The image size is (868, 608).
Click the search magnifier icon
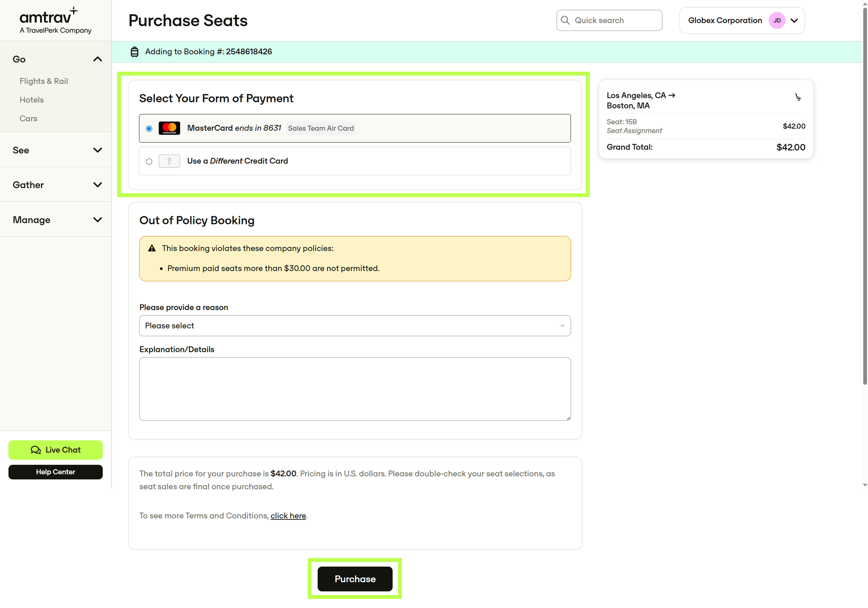coord(565,20)
